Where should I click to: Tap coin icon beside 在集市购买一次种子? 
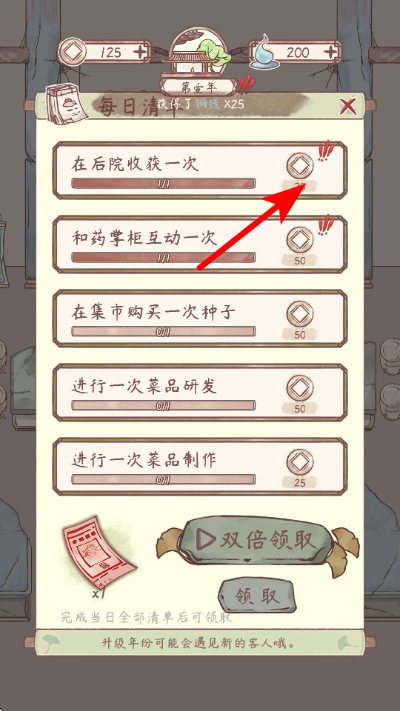click(x=300, y=314)
